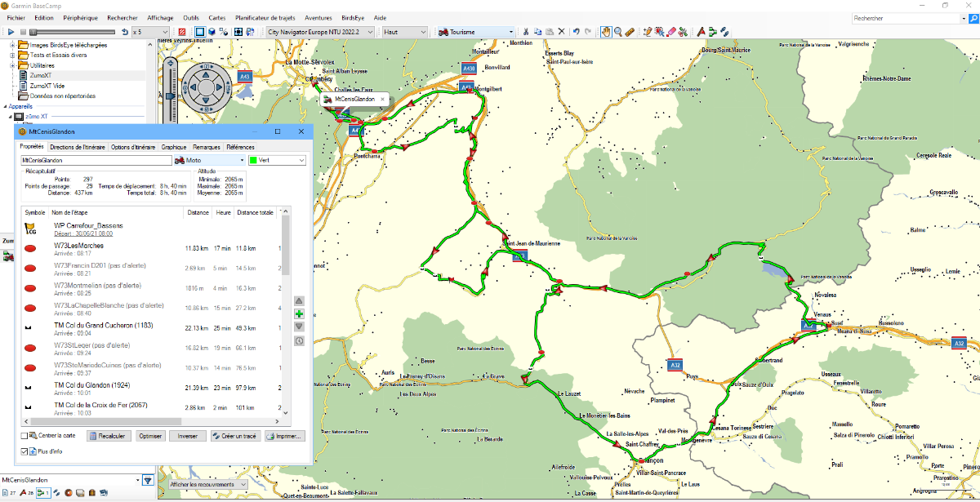Open the x 5 playback speed dropdown
Viewport: 980px width, 502px height.
[150, 32]
